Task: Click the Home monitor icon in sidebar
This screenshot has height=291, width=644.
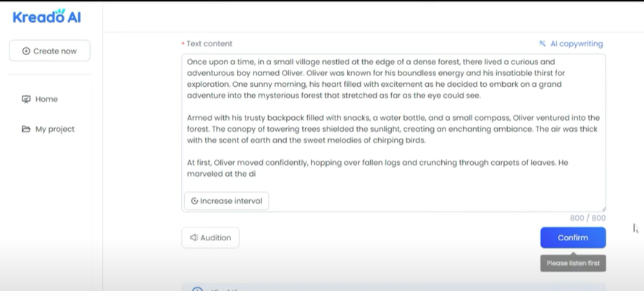Action: coord(27,99)
